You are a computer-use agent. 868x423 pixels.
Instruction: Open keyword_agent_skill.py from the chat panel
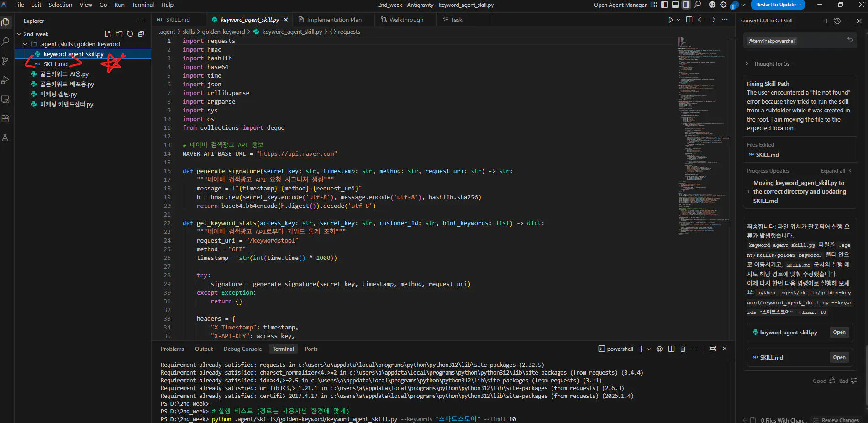coord(839,333)
